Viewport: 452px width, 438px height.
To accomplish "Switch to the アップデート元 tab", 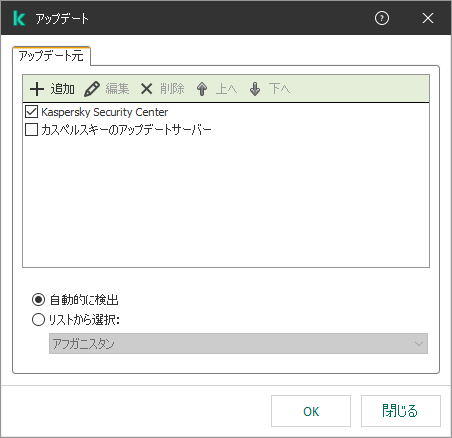I will (51, 56).
